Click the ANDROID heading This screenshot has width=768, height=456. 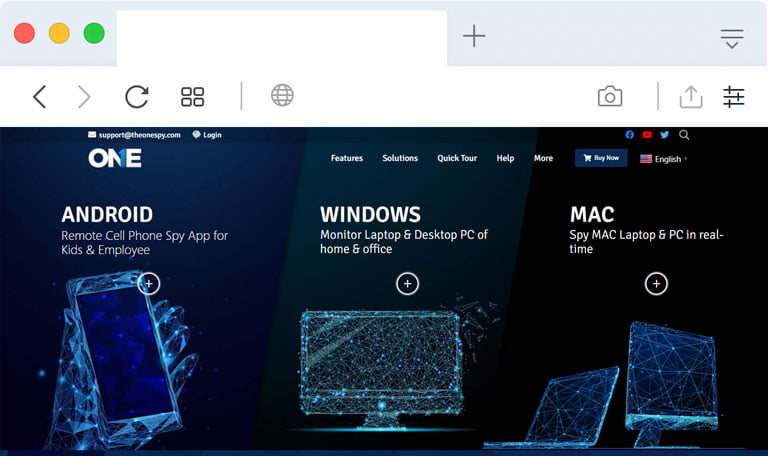(x=107, y=215)
